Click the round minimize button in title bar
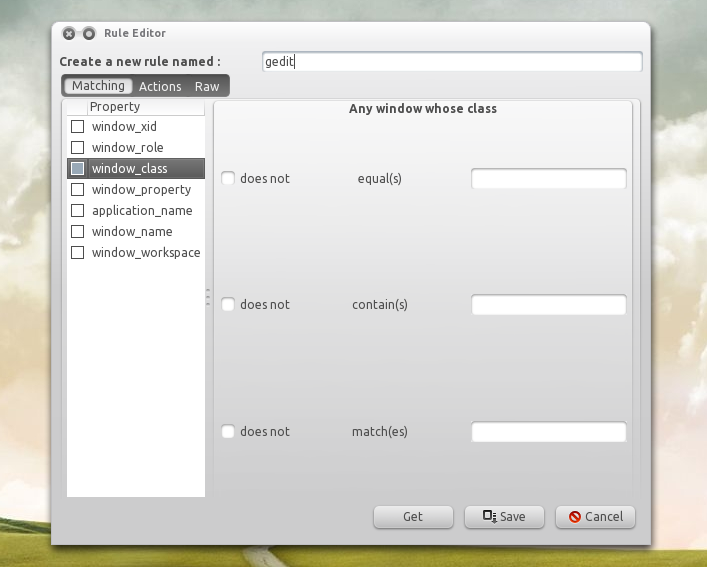This screenshot has width=707, height=567. point(89,33)
